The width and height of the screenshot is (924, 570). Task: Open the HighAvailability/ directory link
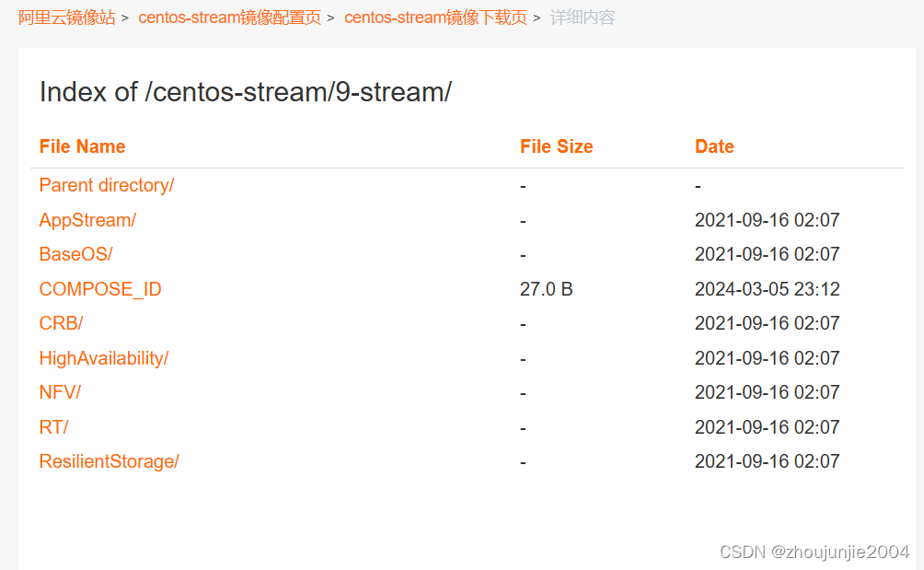point(104,358)
